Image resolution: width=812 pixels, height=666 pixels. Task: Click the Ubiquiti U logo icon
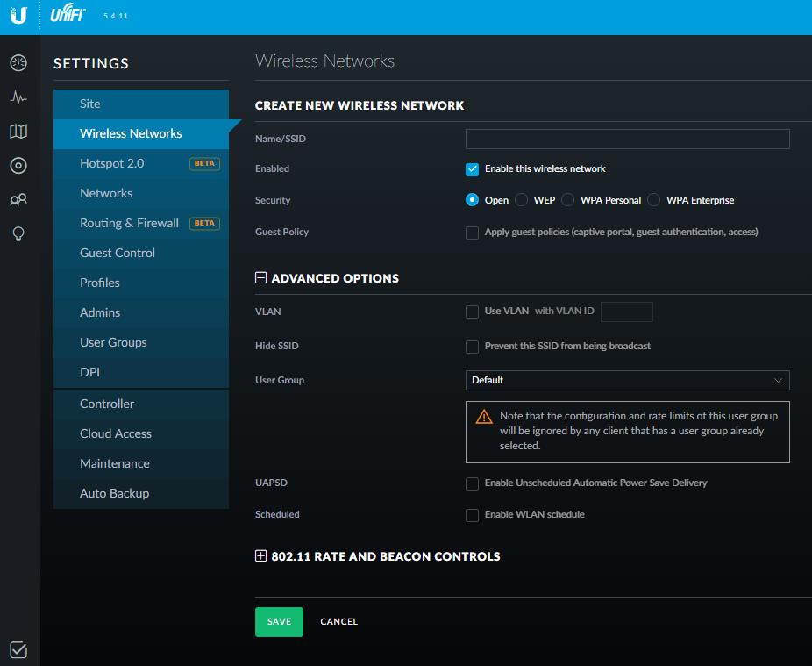18,16
